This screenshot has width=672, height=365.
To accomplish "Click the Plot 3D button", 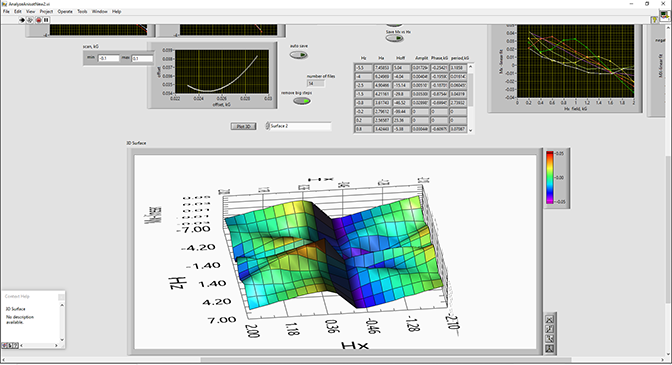I will (243, 126).
